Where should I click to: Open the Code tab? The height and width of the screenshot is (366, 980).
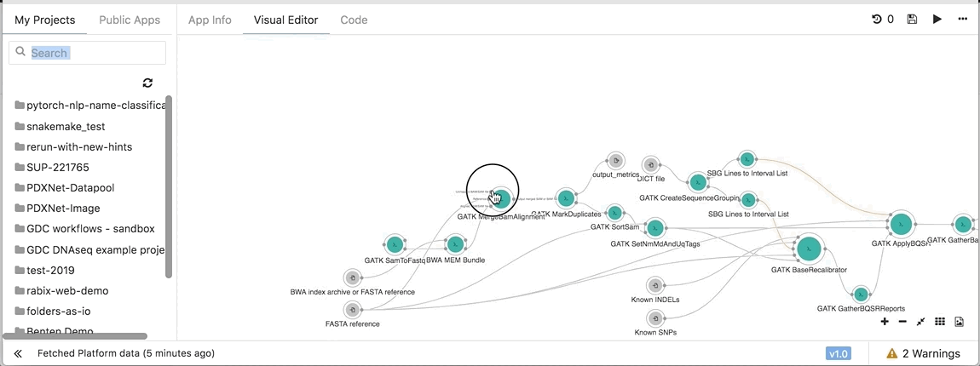(x=354, y=20)
